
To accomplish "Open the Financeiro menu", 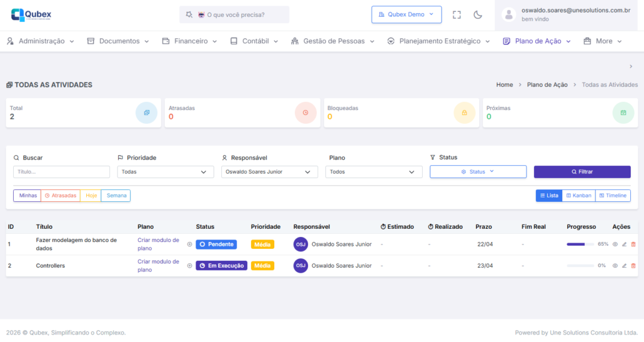I will click(x=189, y=41).
